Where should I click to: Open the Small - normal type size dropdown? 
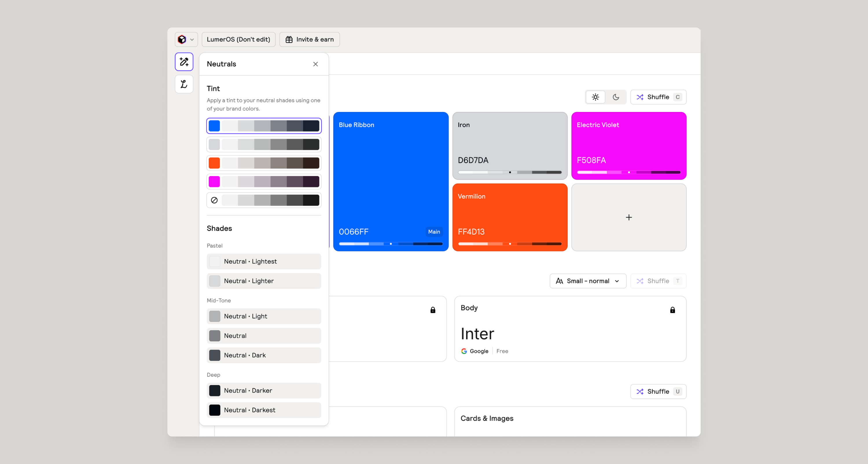(588, 281)
